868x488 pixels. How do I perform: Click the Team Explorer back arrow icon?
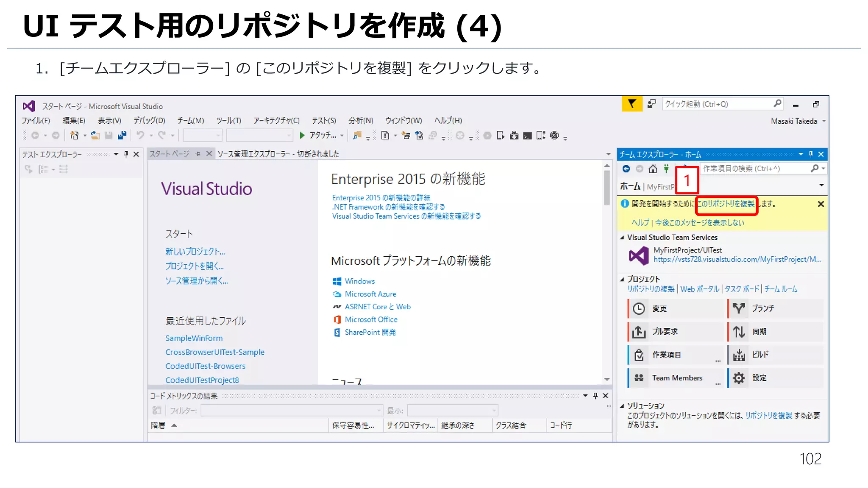626,169
